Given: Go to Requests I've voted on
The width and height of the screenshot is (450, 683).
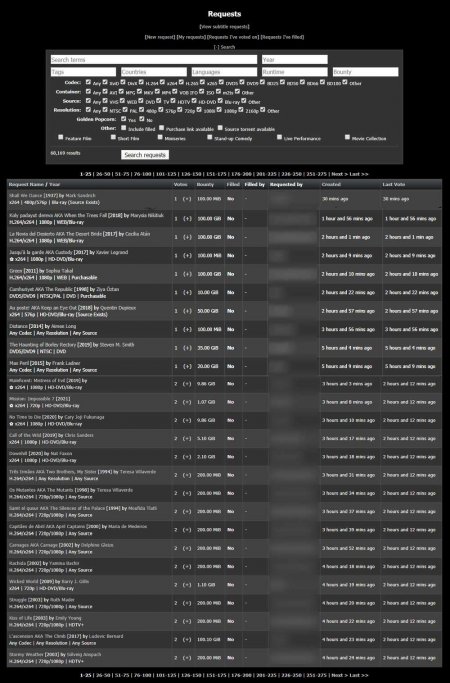Looking at the screenshot, I should coord(233,37).
